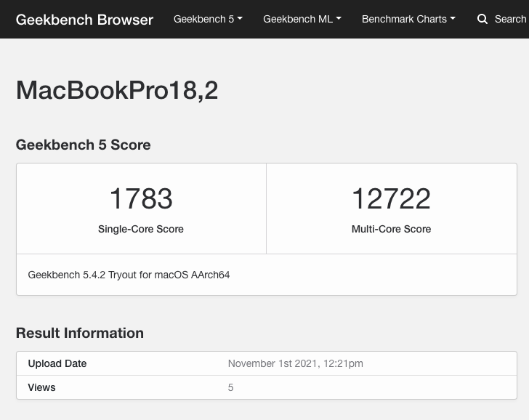This screenshot has width=529, height=420.
Task: Click the Geekbench 5 Score heading
Action: pyautogui.click(x=83, y=145)
